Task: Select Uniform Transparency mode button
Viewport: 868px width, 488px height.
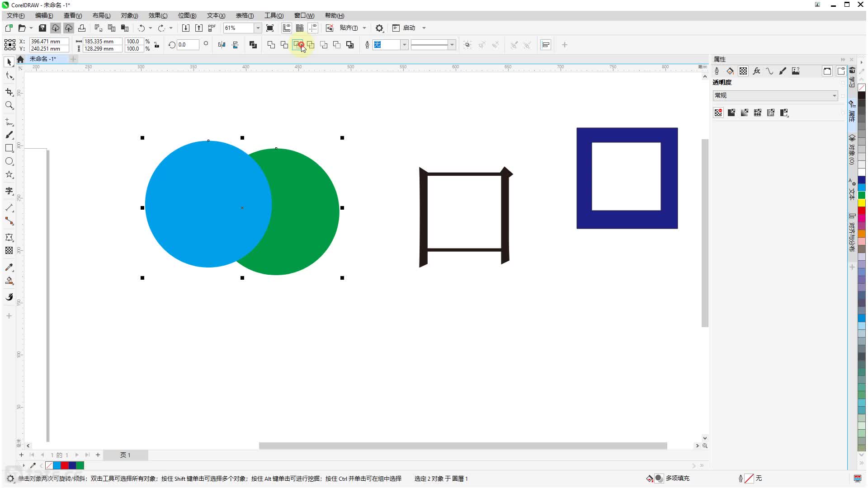Action: [x=731, y=113]
